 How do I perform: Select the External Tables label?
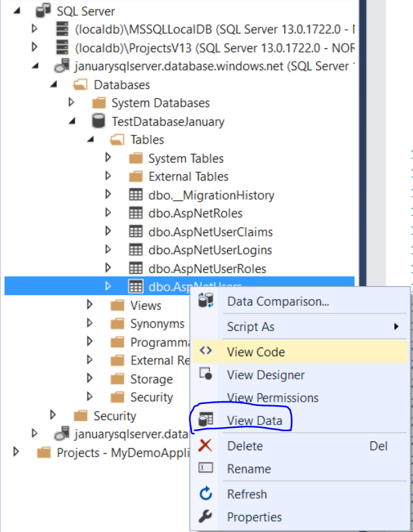click(188, 176)
